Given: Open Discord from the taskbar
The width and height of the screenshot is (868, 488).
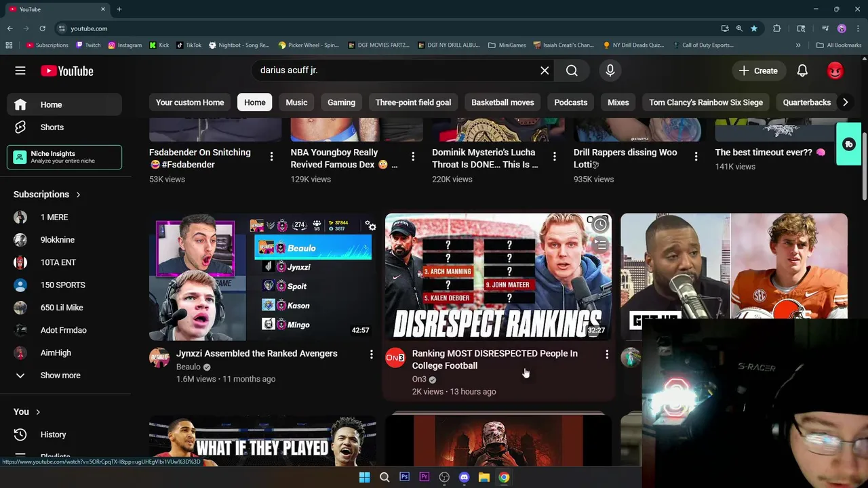Looking at the screenshot, I should click(464, 477).
